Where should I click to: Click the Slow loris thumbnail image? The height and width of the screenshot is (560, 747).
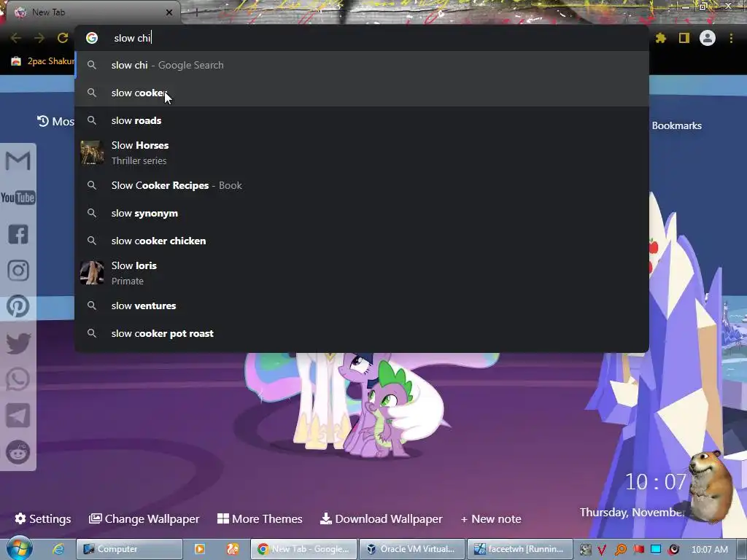92,273
